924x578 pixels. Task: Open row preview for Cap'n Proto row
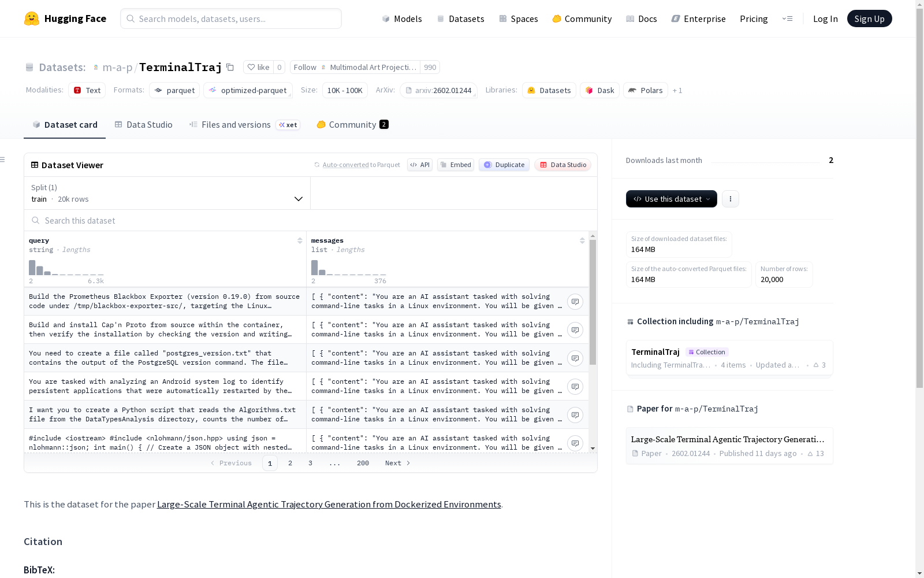[575, 330]
